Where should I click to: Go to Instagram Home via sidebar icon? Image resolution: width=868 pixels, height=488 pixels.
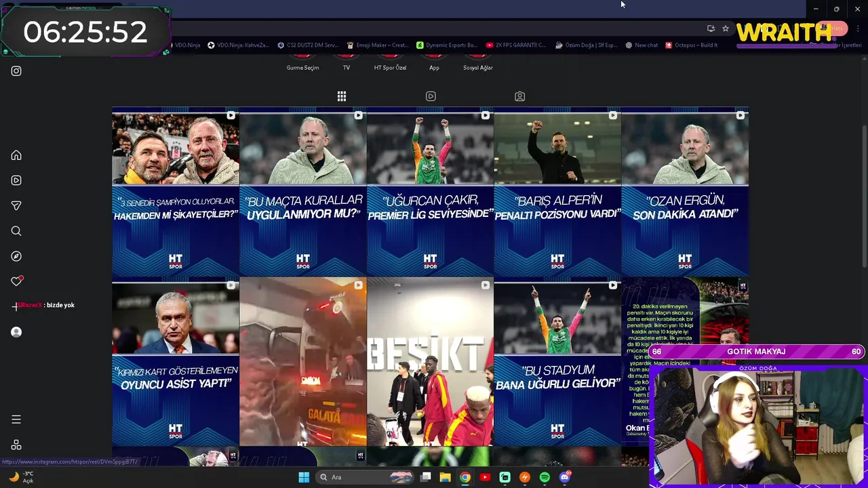16,155
